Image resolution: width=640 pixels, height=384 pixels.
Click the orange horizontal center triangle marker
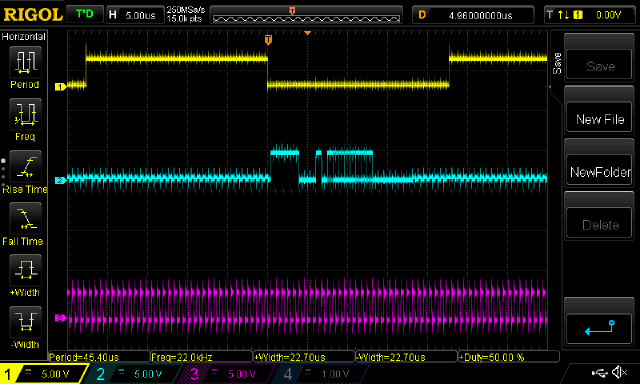coord(307,33)
